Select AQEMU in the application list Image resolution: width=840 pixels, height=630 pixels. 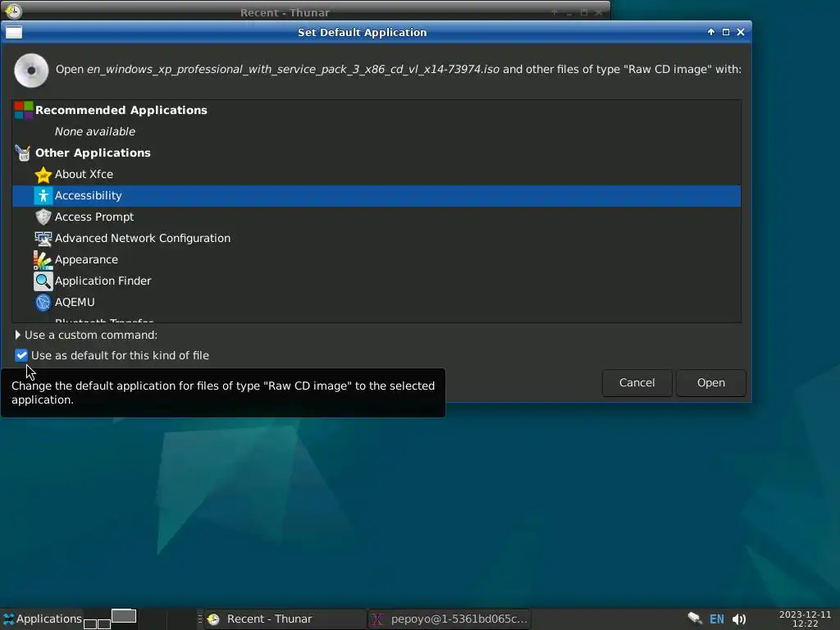377,302
